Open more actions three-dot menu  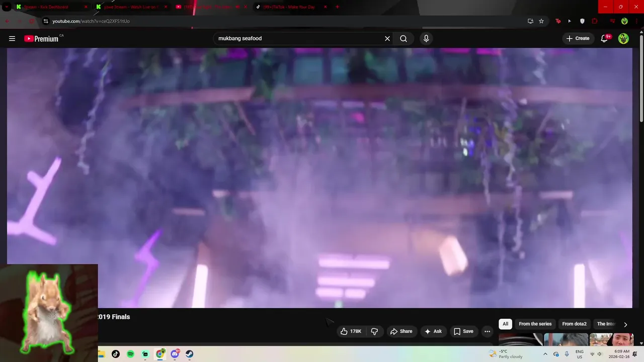tap(487, 331)
